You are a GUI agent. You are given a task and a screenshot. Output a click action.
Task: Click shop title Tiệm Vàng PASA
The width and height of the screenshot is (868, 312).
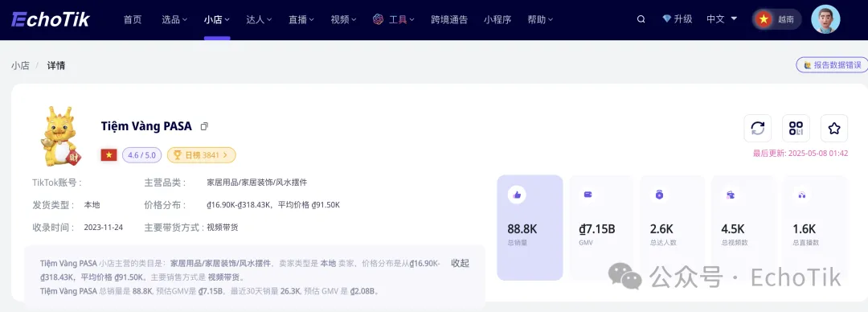point(146,126)
